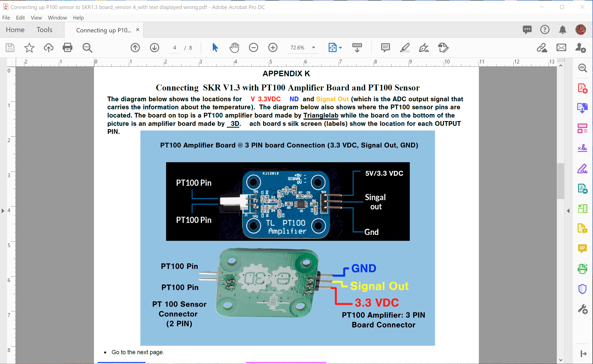
Task: Open the Add sticky note tool
Action: point(385,47)
